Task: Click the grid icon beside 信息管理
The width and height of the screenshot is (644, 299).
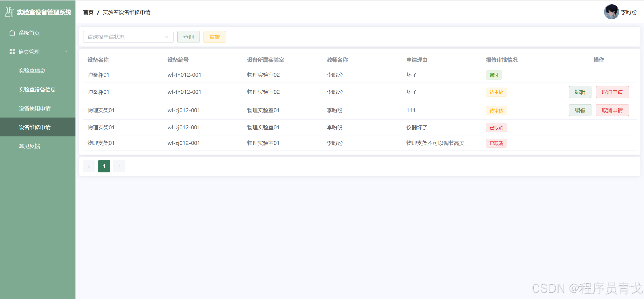Action: click(x=12, y=52)
